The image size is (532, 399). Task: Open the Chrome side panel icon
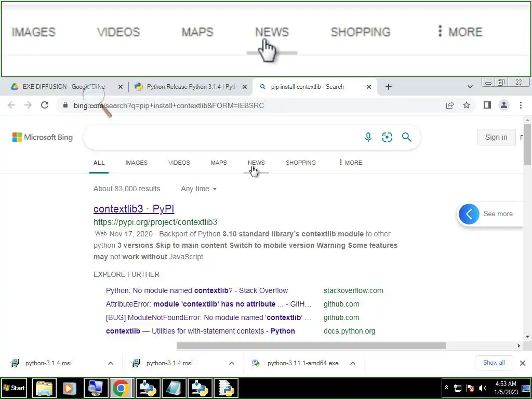click(x=487, y=105)
